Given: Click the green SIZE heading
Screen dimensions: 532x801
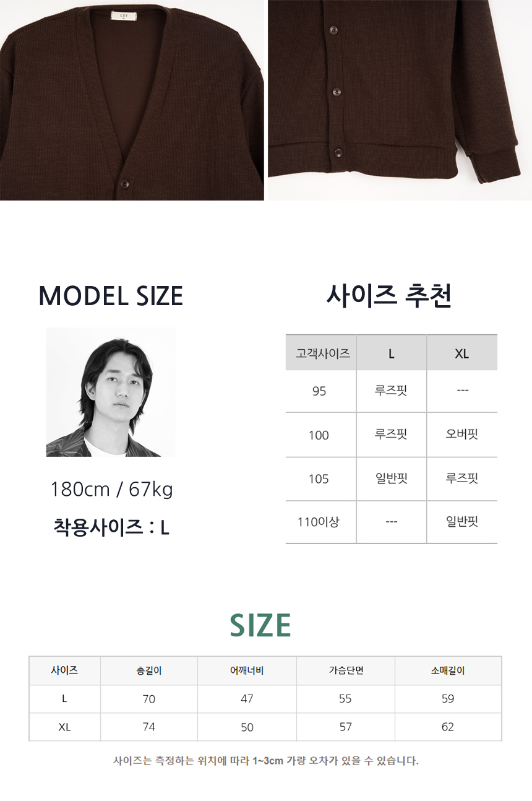Looking at the screenshot, I should tap(260, 625).
